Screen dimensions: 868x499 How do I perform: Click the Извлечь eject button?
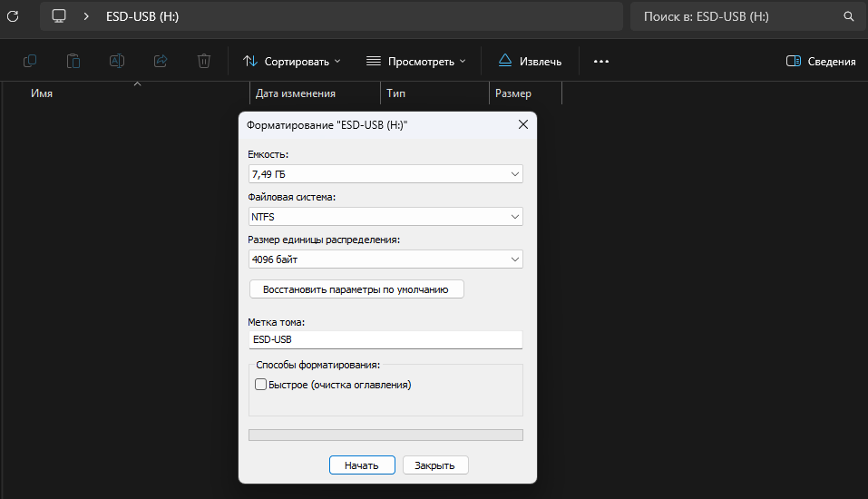pos(530,61)
